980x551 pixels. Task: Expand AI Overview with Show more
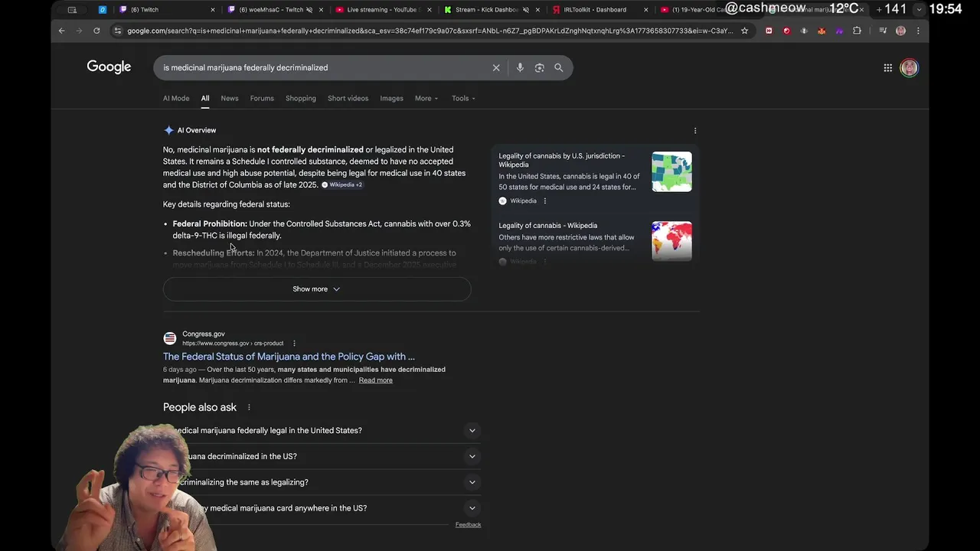tap(316, 289)
